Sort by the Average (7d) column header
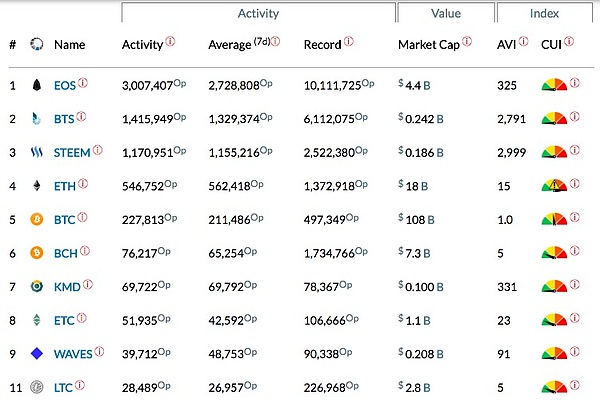600x403 pixels. (236, 45)
